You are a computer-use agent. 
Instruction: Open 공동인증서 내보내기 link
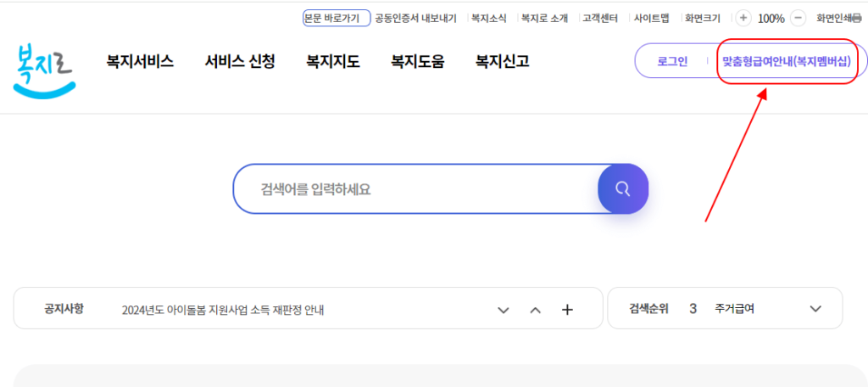(x=415, y=19)
